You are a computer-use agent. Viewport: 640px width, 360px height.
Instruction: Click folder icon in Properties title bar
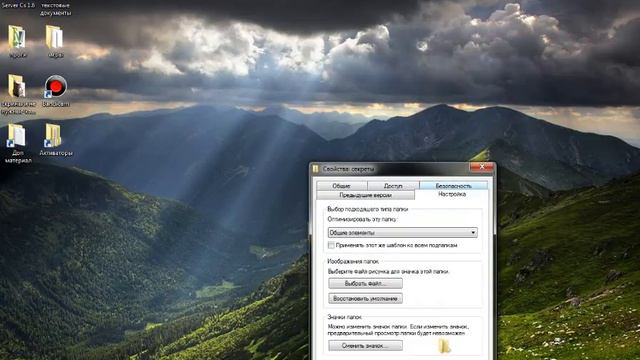tap(316, 169)
